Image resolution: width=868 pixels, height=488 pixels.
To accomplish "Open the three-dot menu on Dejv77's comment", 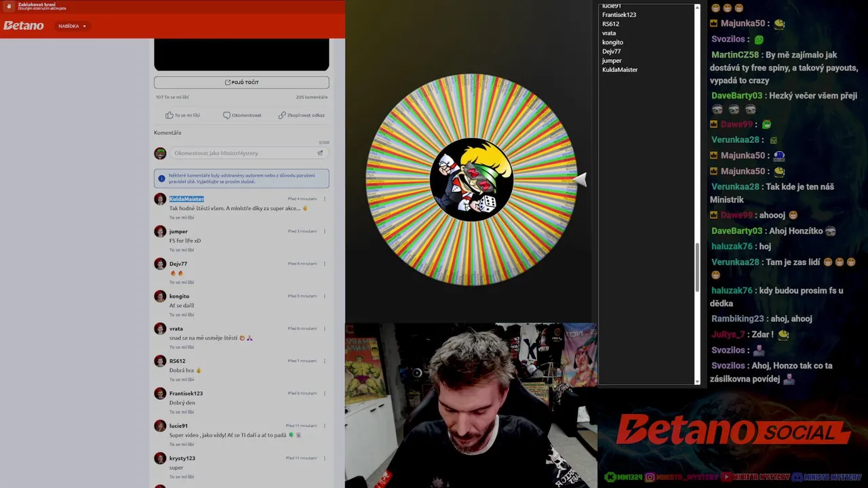I will (325, 264).
